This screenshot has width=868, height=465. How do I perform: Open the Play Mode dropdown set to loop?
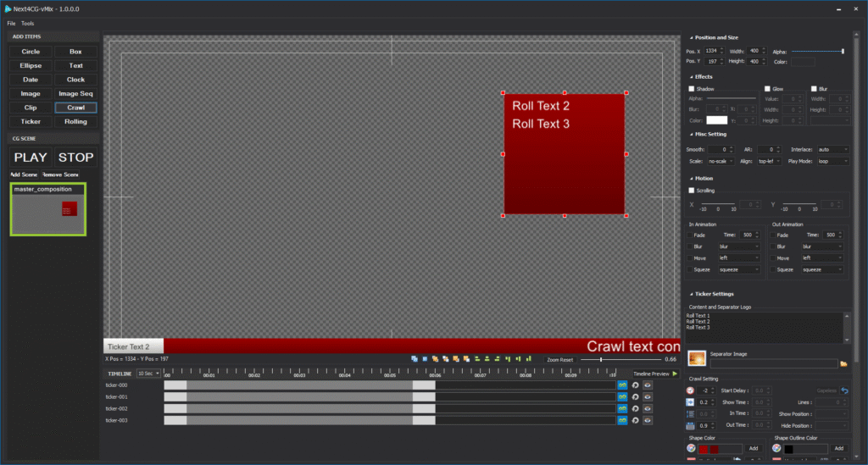(833, 161)
